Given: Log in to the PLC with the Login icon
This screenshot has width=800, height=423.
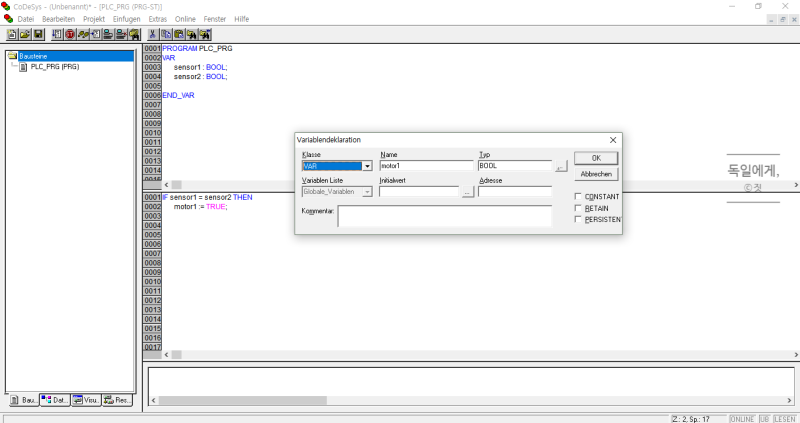Looking at the screenshot, I should [x=108, y=34].
